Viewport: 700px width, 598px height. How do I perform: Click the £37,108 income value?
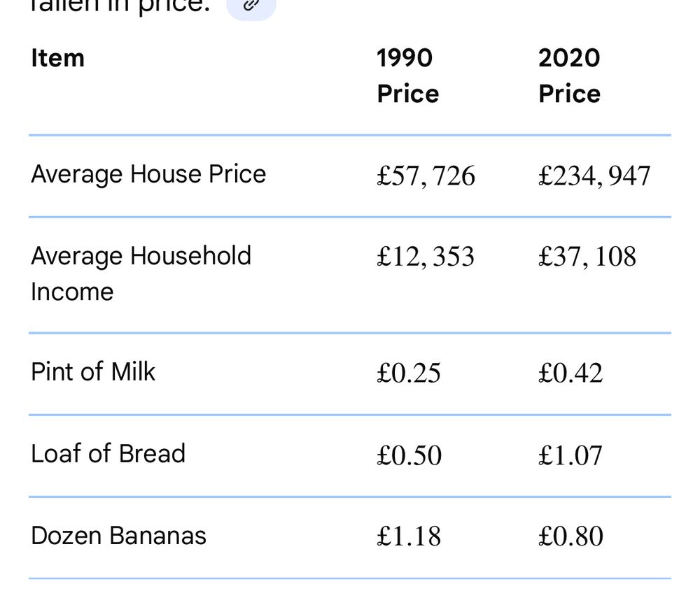[587, 257]
